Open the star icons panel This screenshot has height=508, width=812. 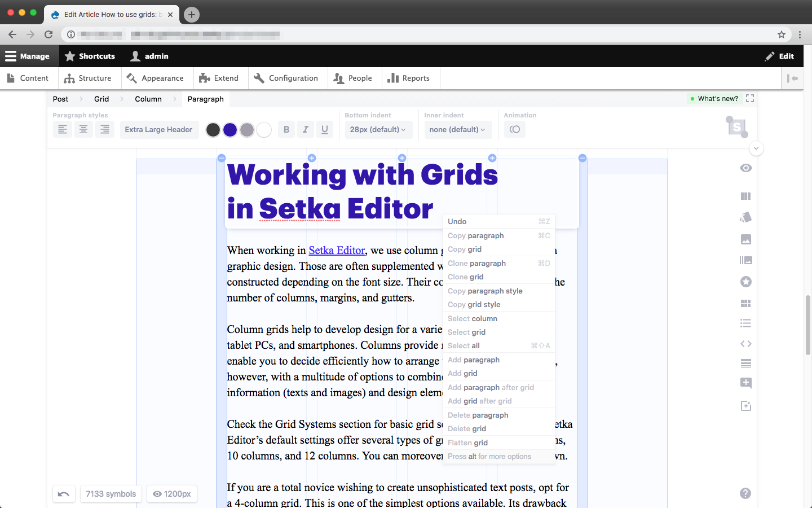pyautogui.click(x=746, y=282)
